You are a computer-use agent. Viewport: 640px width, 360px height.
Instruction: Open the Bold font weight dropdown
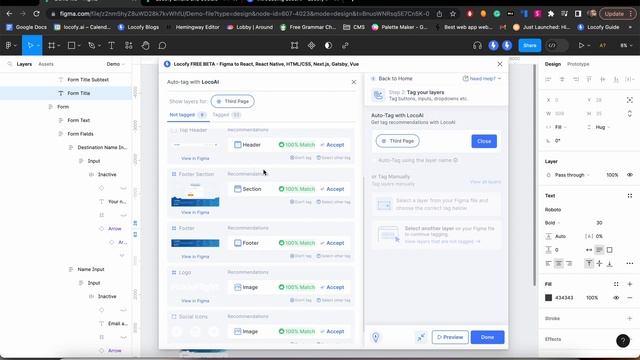(552, 223)
